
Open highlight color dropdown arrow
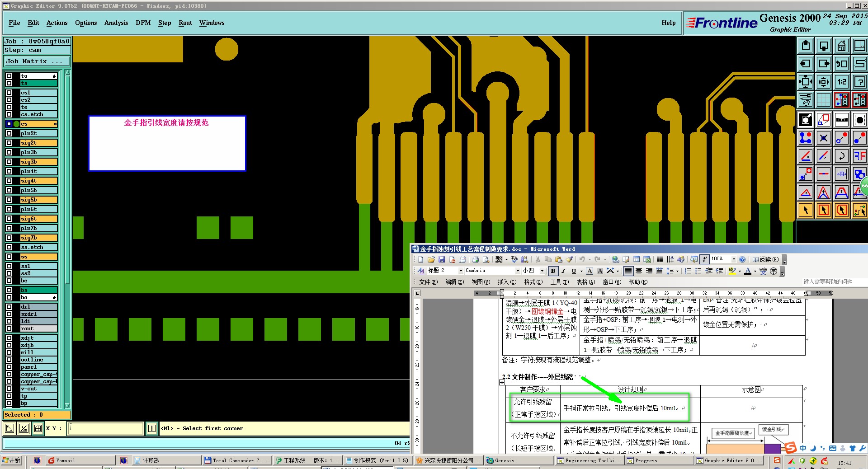click(x=740, y=271)
